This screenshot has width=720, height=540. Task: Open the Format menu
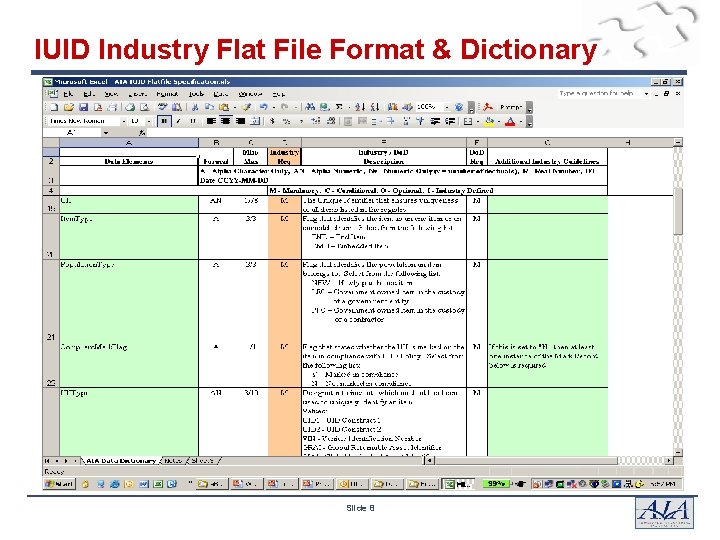click(x=167, y=94)
